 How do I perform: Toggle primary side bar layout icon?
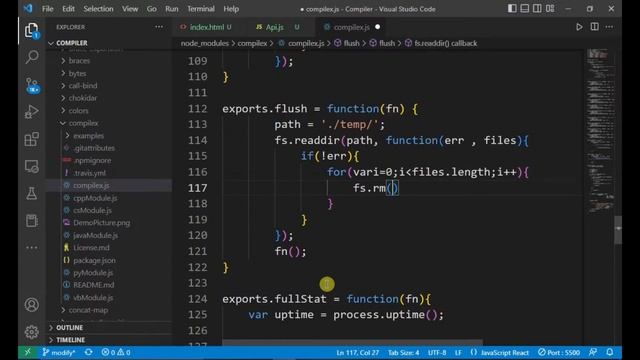(x=512, y=9)
